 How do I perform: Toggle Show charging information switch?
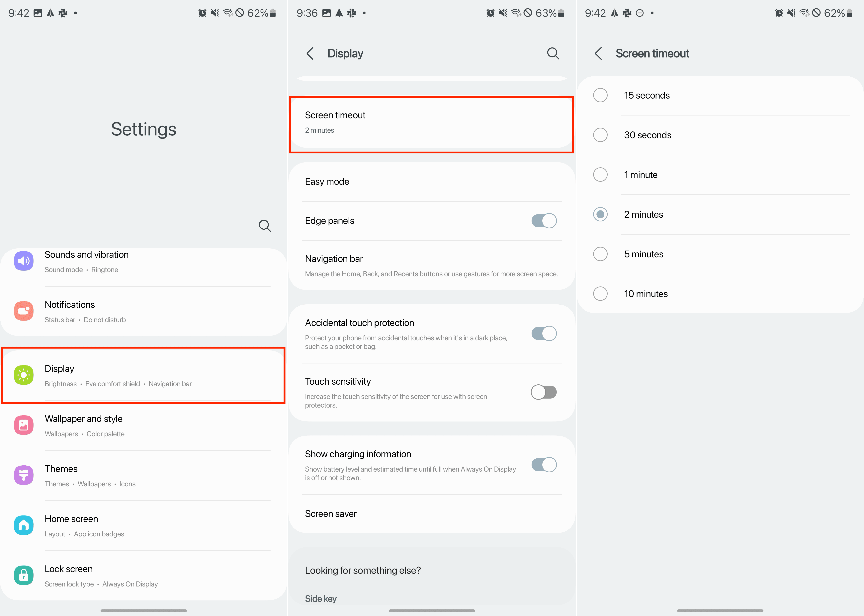coord(544,465)
